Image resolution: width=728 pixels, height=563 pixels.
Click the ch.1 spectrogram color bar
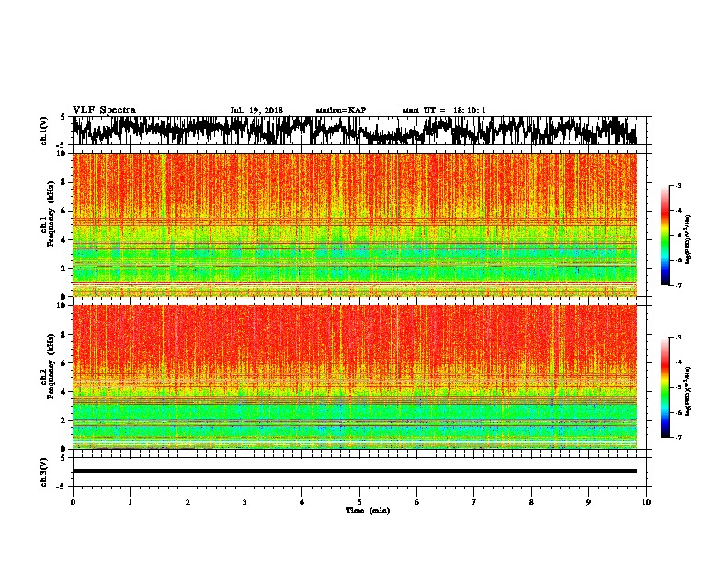(x=665, y=236)
